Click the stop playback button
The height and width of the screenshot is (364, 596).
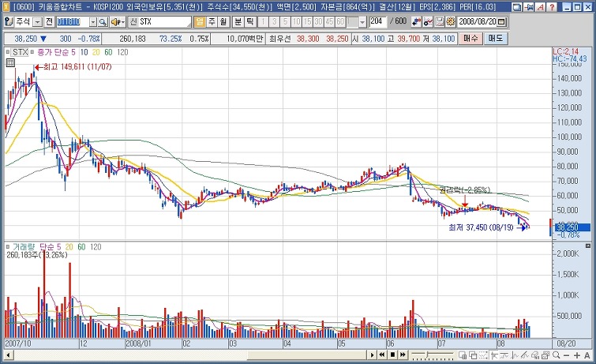[x=392, y=355]
